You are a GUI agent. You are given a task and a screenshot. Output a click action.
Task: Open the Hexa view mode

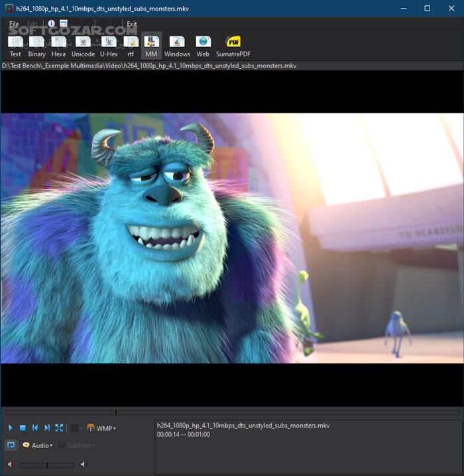[58, 46]
